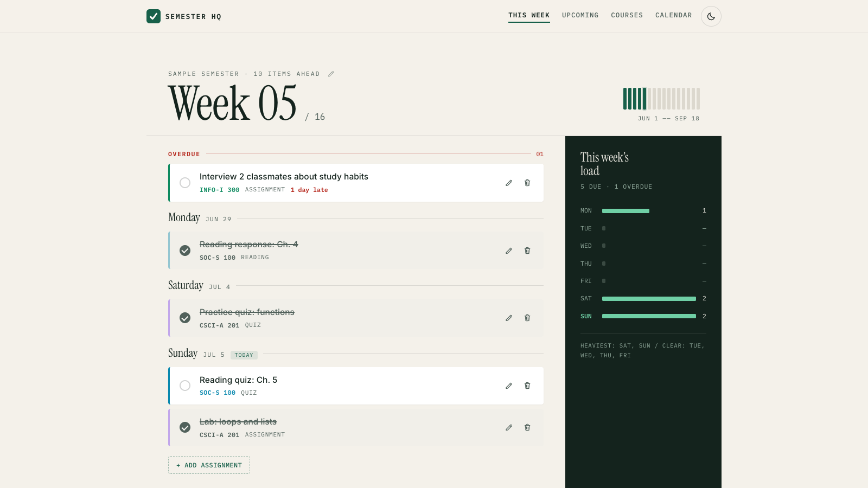Switch to the Upcoming tab
868x488 pixels.
pyautogui.click(x=580, y=15)
